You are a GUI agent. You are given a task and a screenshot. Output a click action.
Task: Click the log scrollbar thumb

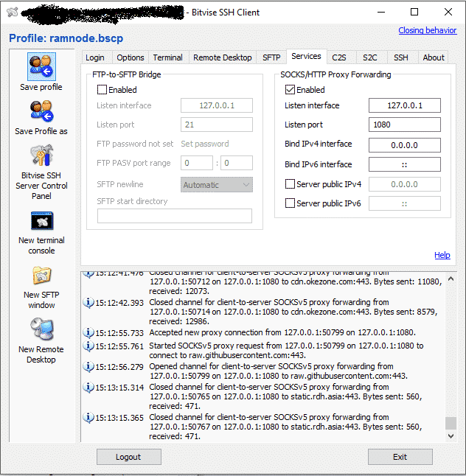451,423
